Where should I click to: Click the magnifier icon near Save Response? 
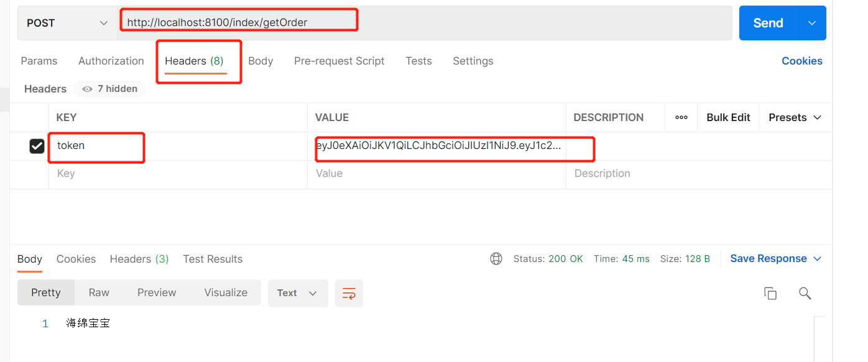[x=805, y=292]
